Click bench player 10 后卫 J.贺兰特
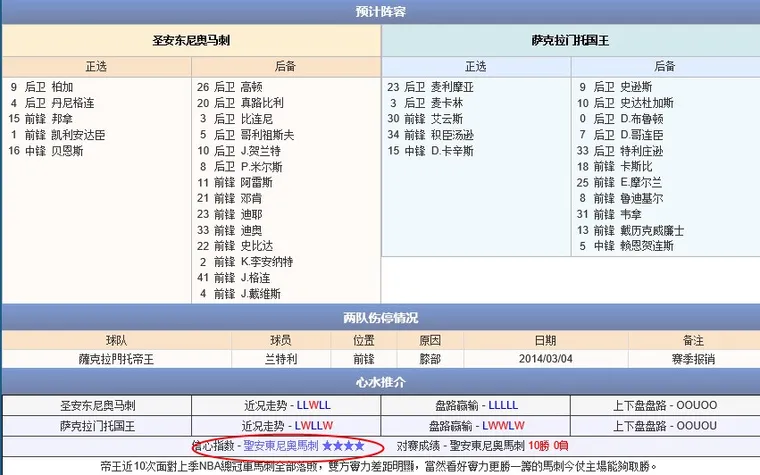The image size is (760, 475). [239, 151]
